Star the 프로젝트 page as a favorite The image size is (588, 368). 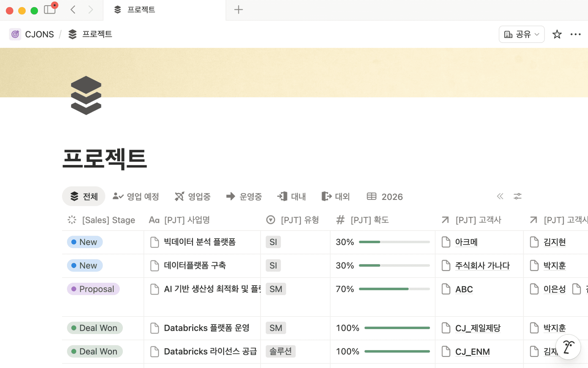point(557,34)
